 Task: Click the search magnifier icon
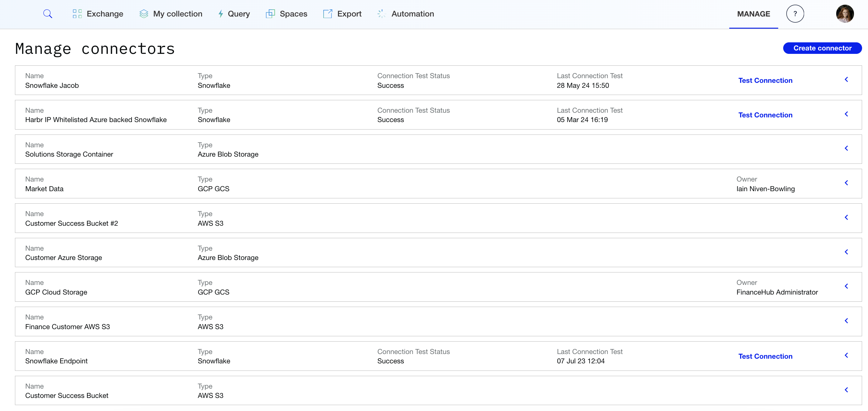tap(47, 14)
